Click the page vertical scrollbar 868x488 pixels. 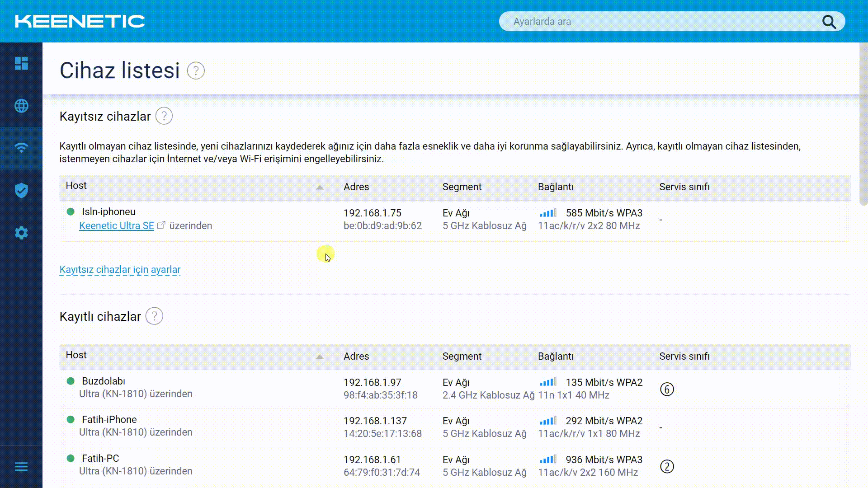pyautogui.click(x=863, y=124)
